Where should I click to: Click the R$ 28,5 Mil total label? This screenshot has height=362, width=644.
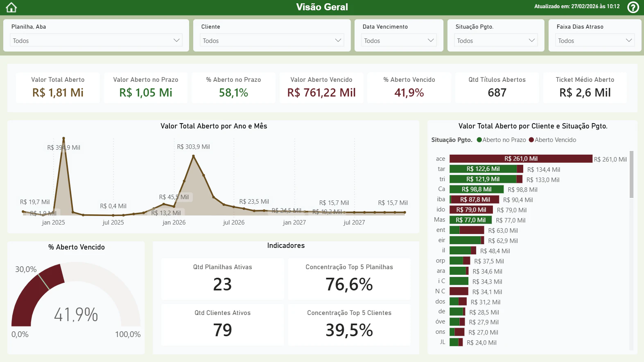point(484,313)
